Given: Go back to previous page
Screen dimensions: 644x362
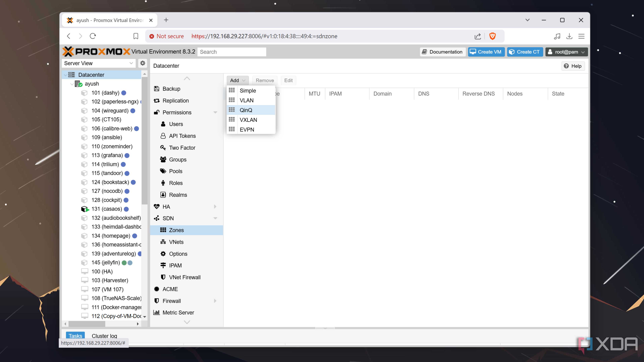Looking at the screenshot, I should (69, 36).
